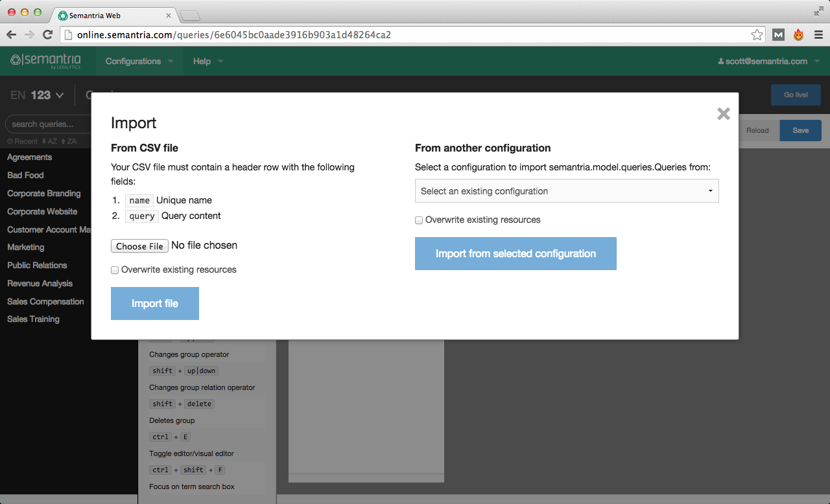Image resolution: width=830 pixels, height=504 pixels.
Task: Open the Select an existing configuration dropdown
Action: (x=566, y=190)
